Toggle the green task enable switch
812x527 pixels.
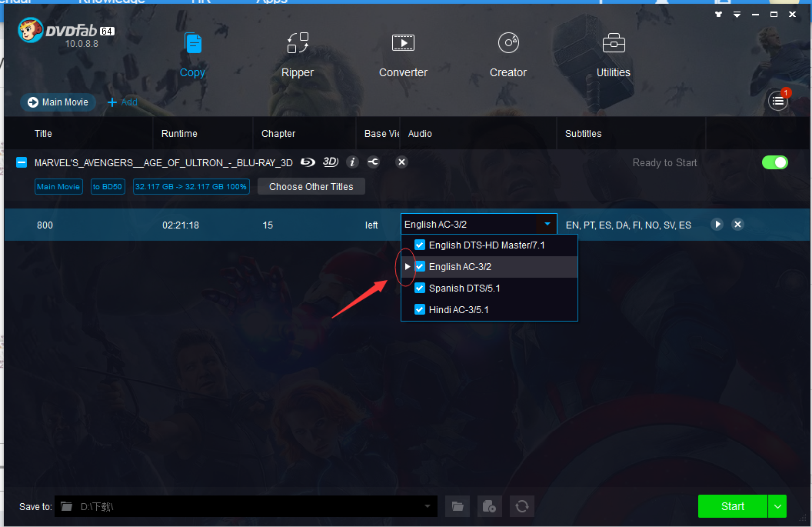tap(775, 162)
